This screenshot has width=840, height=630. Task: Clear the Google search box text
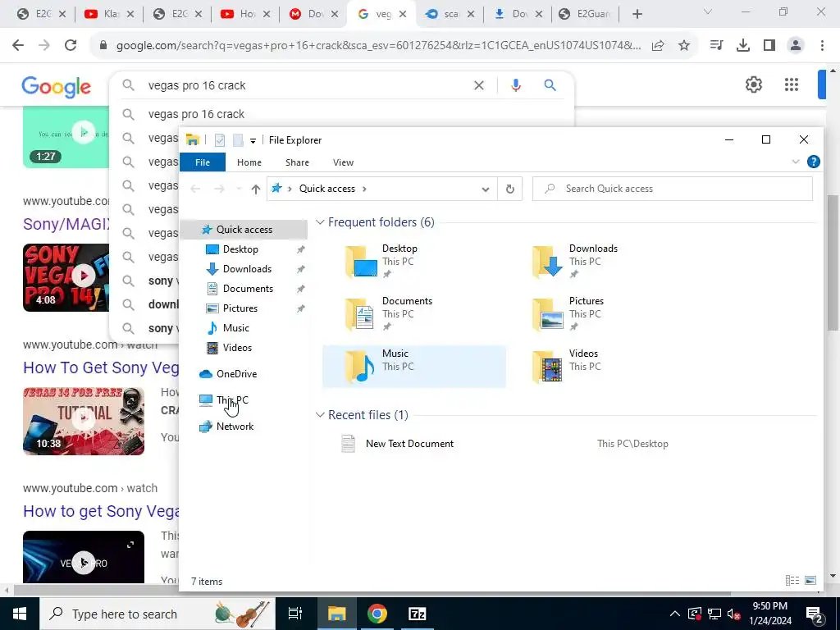[x=478, y=85]
